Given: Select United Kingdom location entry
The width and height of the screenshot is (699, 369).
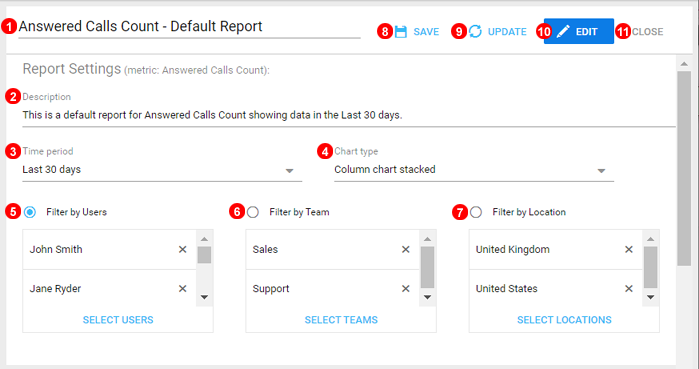Looking at the screenshot, I should 556,250.
